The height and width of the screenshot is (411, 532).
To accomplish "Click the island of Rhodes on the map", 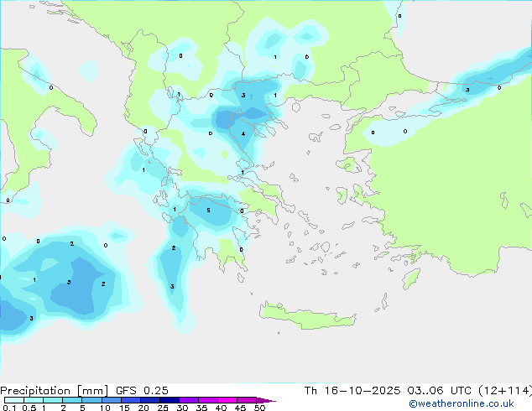I will coord(411,278).
